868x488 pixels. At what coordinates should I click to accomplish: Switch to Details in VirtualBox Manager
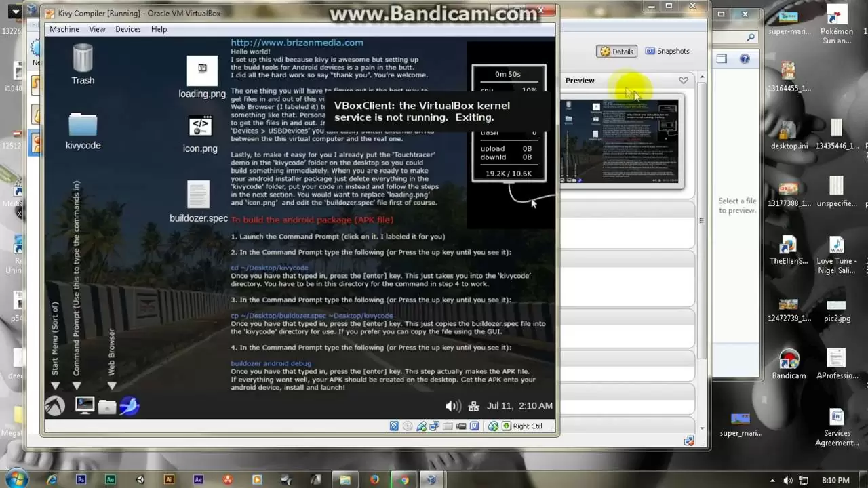pos(616,52)
